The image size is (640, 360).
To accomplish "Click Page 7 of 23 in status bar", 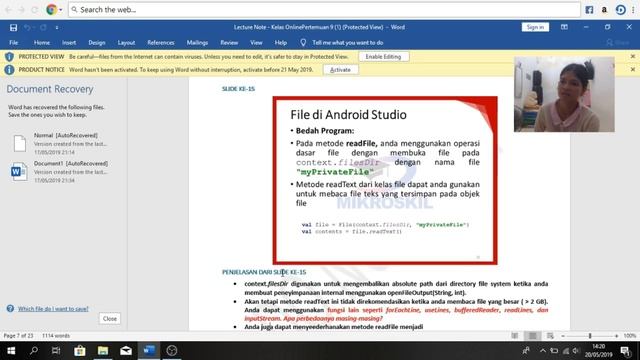I will coord(18,336).
